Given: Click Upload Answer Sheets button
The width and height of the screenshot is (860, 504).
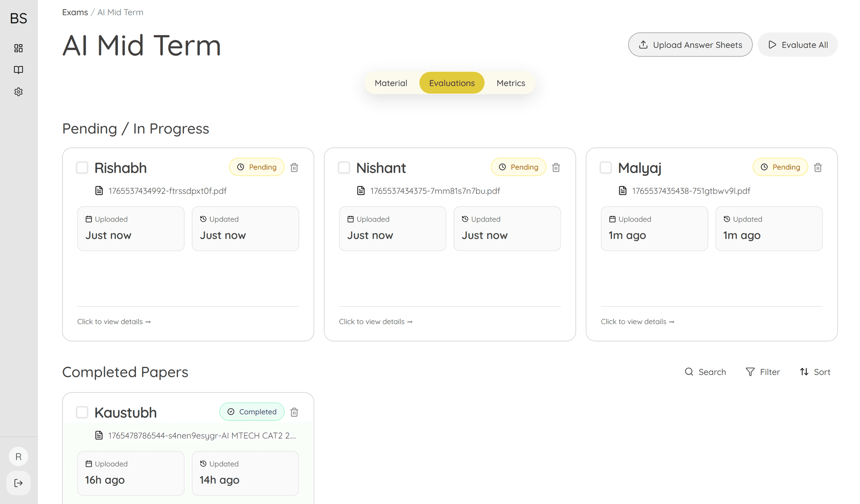Looking at the screenshot, I should (x=690, y=45).
